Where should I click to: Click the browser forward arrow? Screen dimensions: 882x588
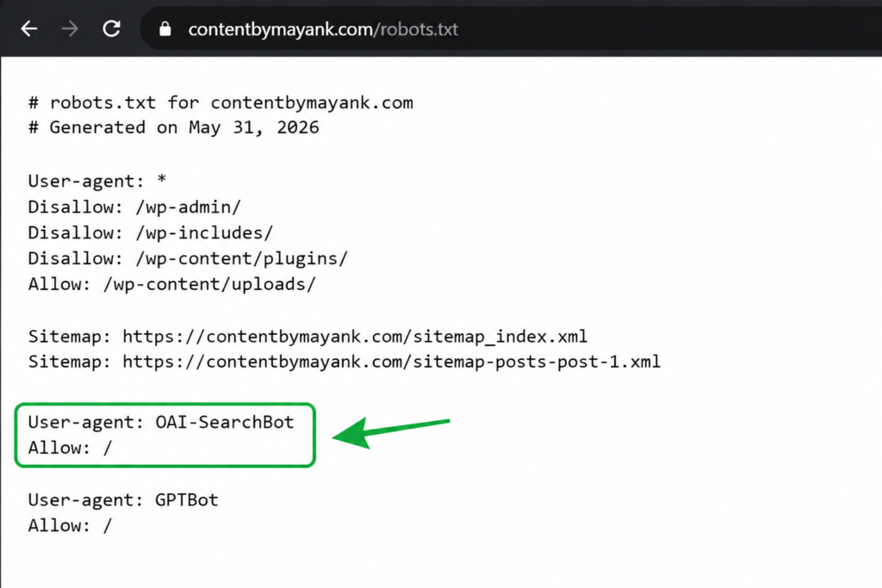coord(70,28)
